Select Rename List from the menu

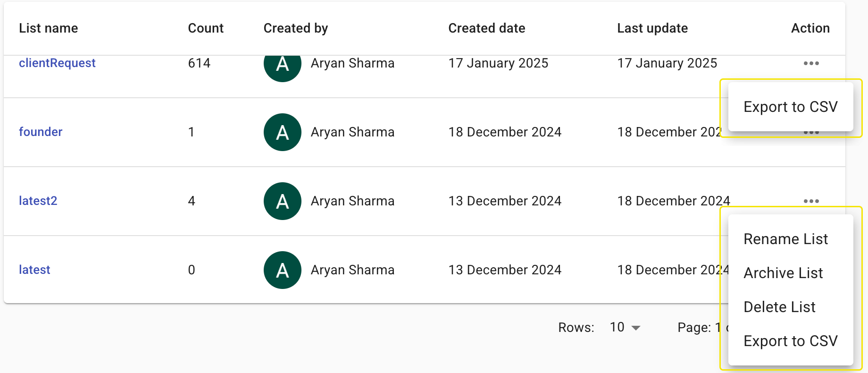point(785,239)
